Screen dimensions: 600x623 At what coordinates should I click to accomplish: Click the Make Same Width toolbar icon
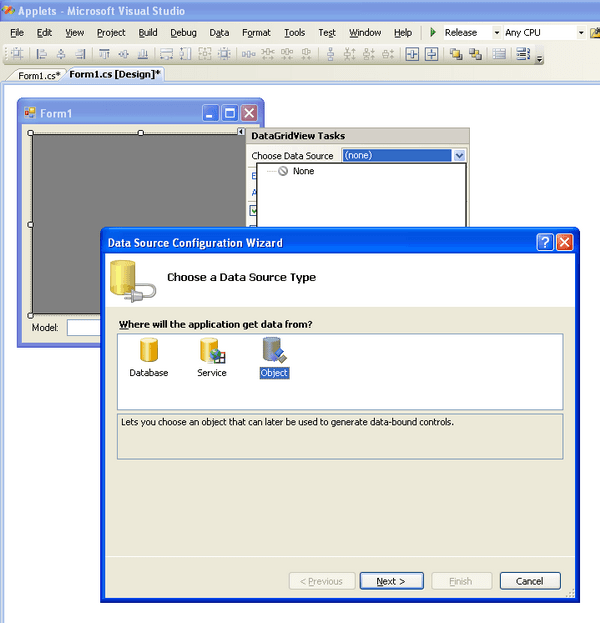click(x=167, y=54)
